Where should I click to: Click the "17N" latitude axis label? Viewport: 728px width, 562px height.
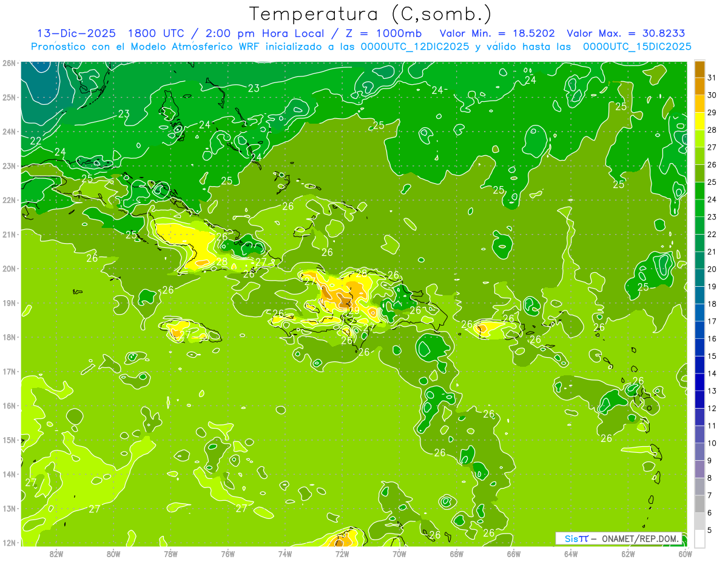[9, 372]
